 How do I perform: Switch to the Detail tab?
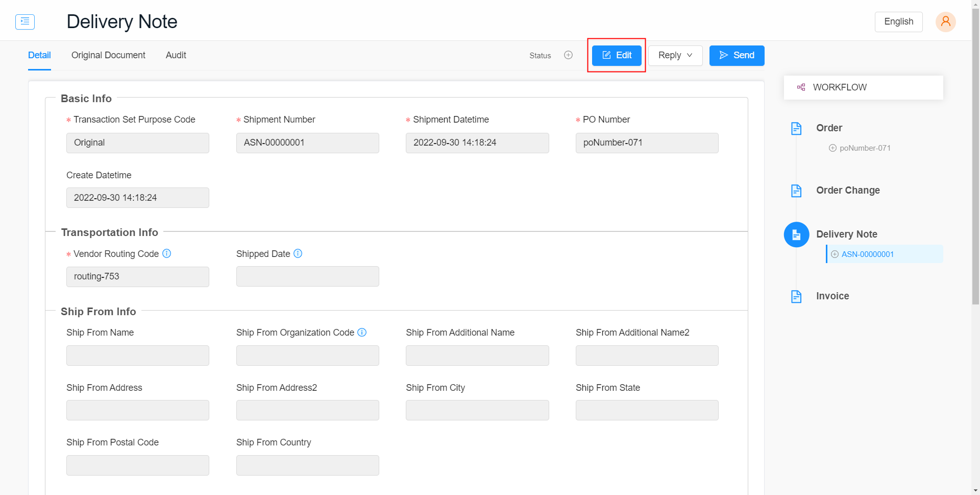click(39, 55)
